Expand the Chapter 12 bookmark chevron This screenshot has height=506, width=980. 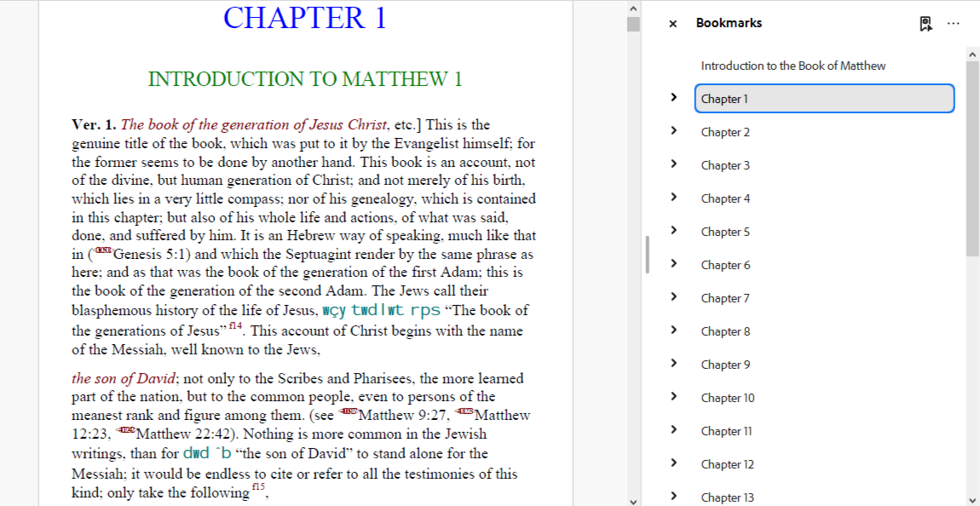674,463
